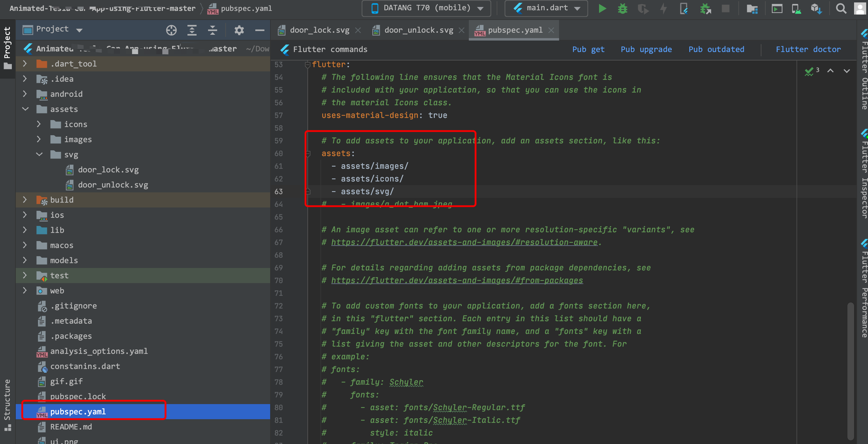Expand all items in Project panel

pyautogui.click(x=192, y=30)
